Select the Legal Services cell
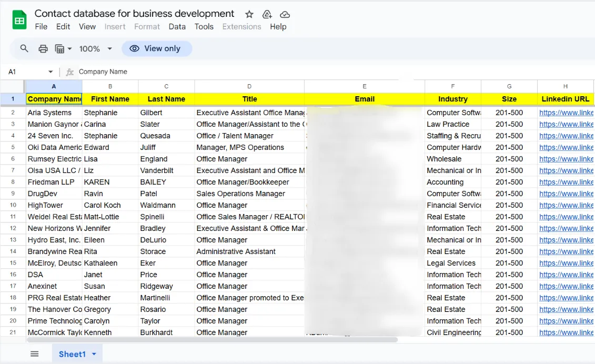The height and width of the screenshot is (364, 595). click(453, 263)
